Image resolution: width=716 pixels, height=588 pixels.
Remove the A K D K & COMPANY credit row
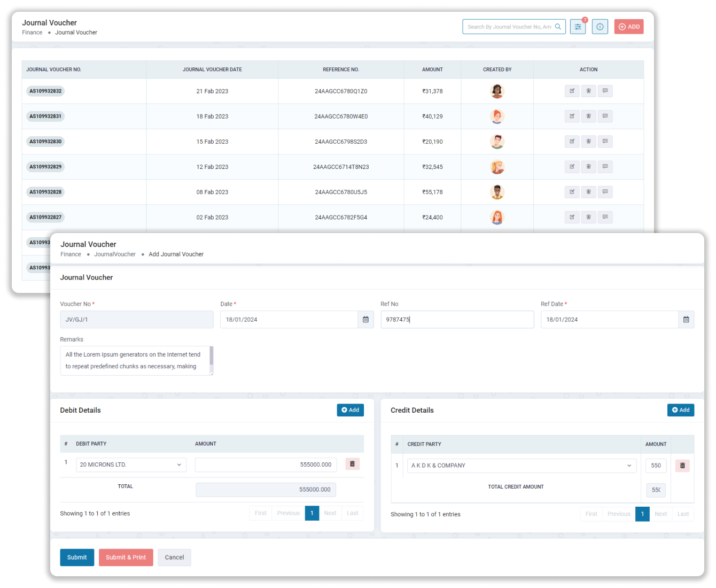point(682,466)
